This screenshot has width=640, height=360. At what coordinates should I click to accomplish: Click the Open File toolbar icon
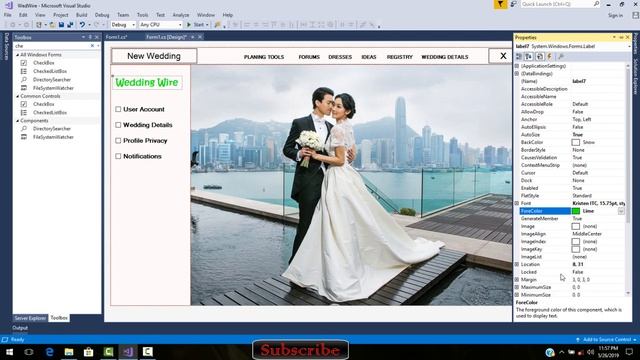pyautogui.click(x=52, y=25)
